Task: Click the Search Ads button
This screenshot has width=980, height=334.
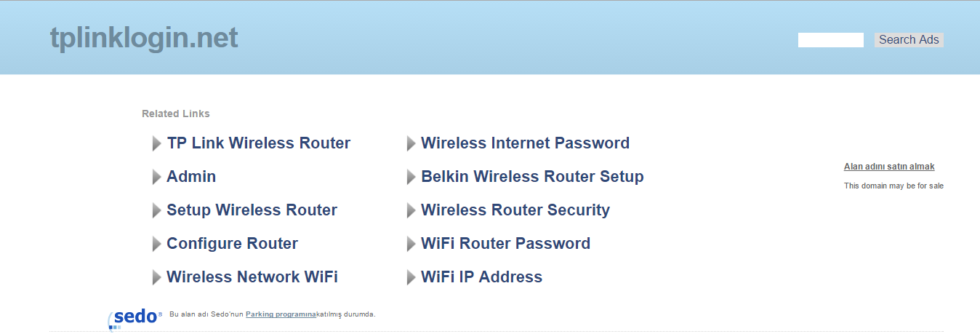Action: 909,40
